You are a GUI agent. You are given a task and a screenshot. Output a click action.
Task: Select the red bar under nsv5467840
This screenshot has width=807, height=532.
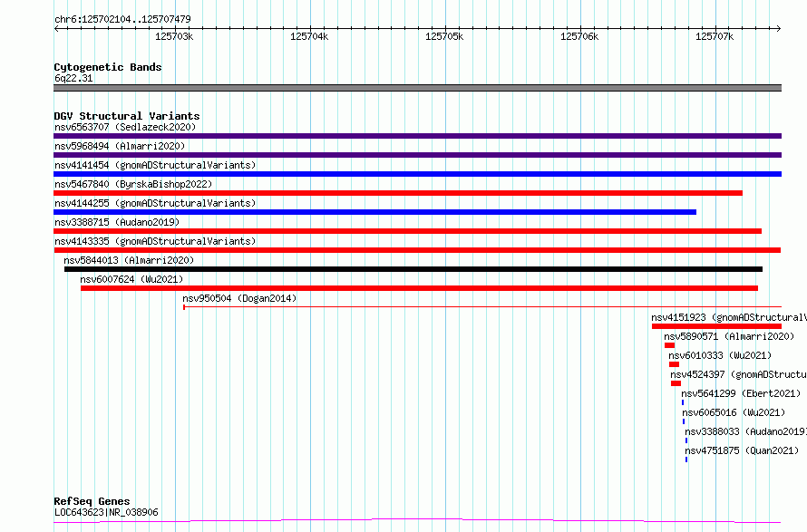(x=398, y=193)
